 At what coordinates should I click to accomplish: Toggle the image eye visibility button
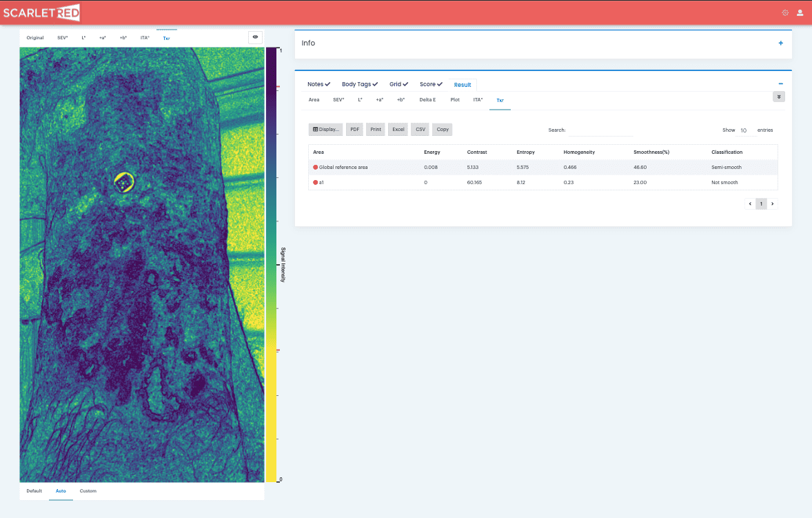coord(255,37)
